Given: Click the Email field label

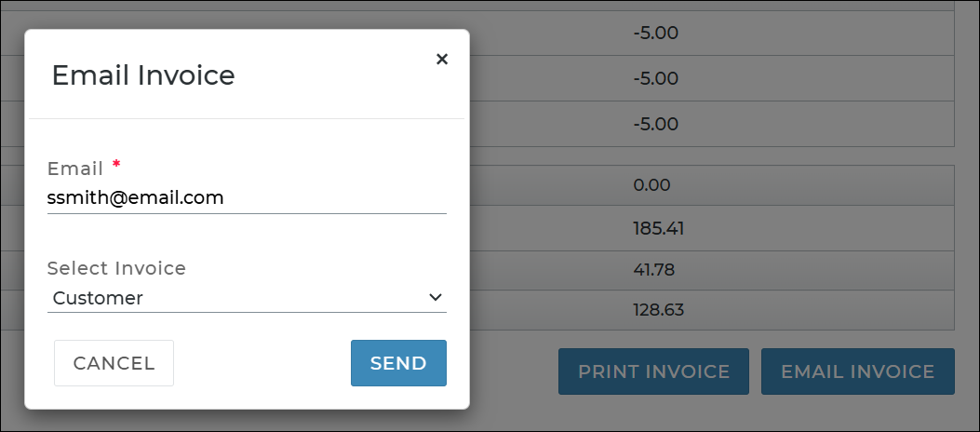Looking at the screenshot, I should point(75,169).
